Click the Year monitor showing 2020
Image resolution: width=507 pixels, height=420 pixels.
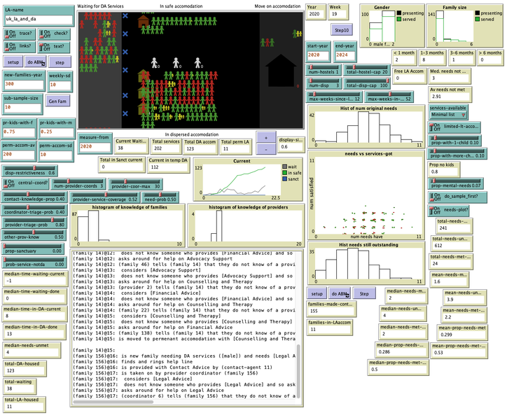(316, 12)
